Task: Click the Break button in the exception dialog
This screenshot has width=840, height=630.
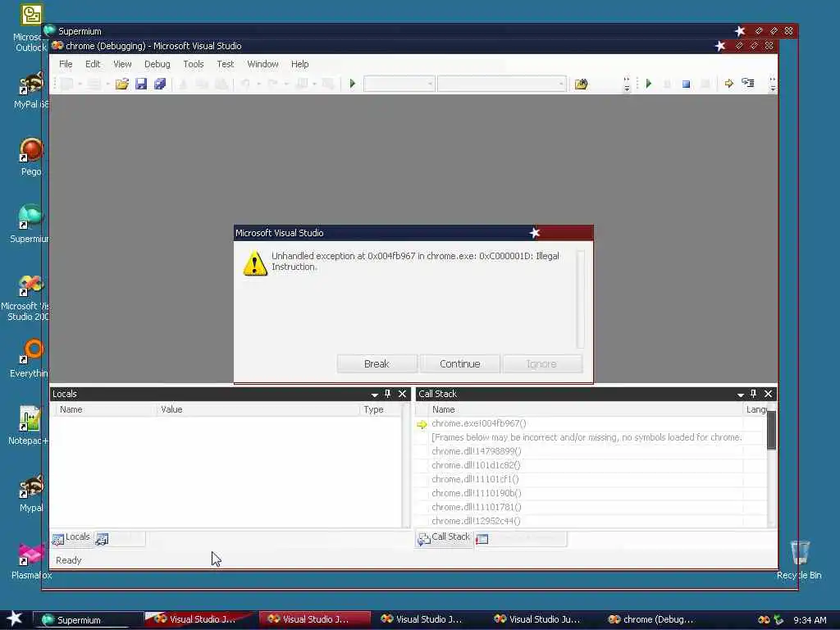Action: 377,363
